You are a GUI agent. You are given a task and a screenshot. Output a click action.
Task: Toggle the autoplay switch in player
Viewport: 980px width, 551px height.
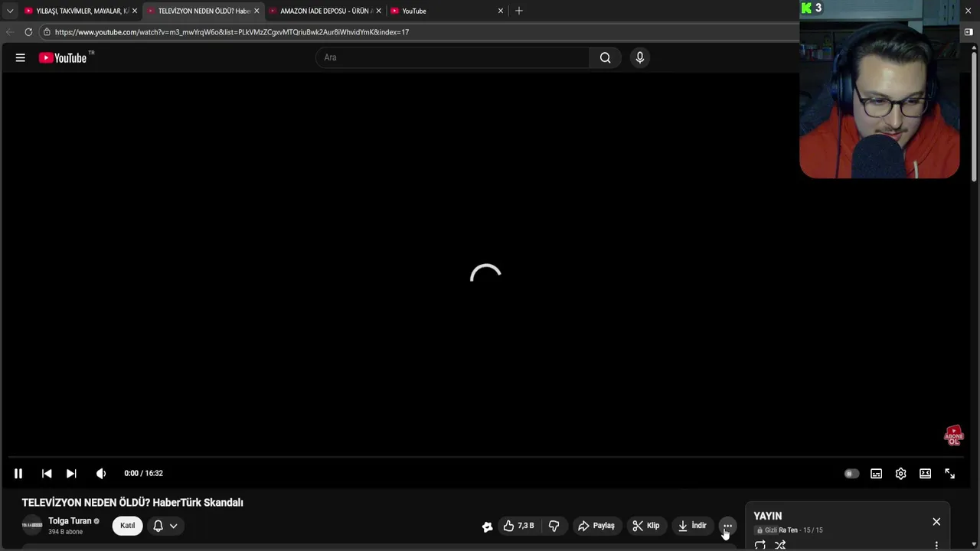coord(851,474)
